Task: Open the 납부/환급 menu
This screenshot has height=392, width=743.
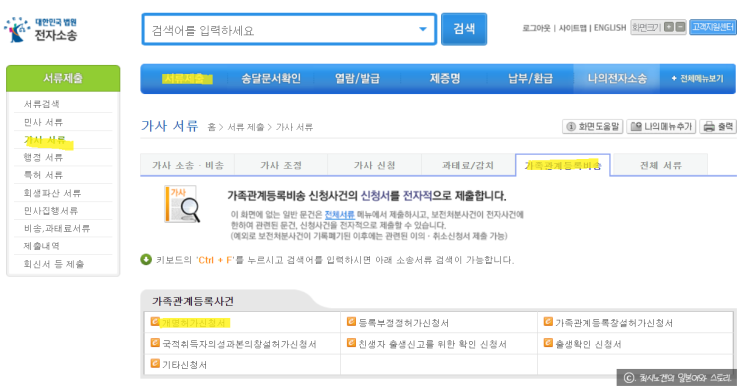Action: [x=530, y=78]
